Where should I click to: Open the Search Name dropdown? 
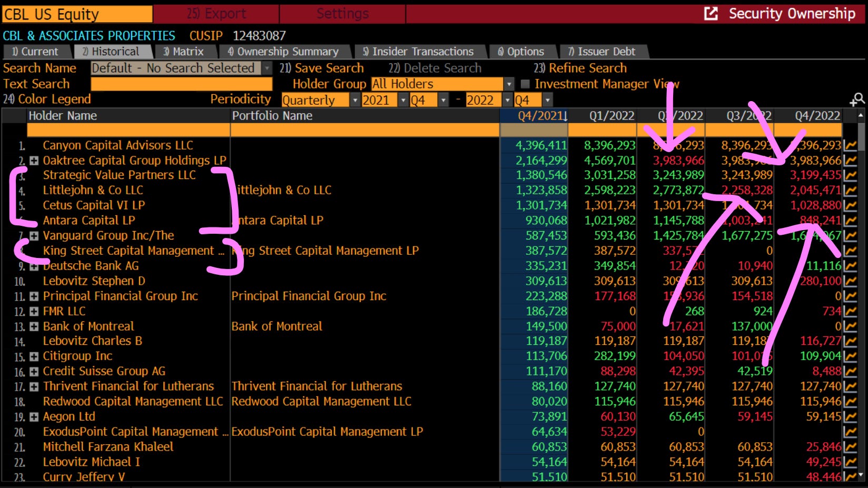point(268,68)
